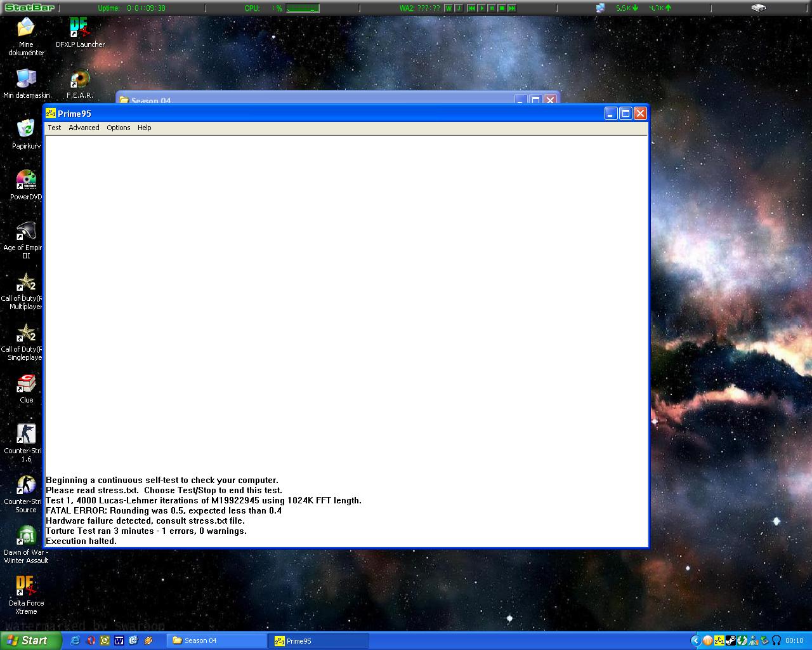Click StatBar play button
Viewport: 812px width, 650px height.
[x=481, y=8]
